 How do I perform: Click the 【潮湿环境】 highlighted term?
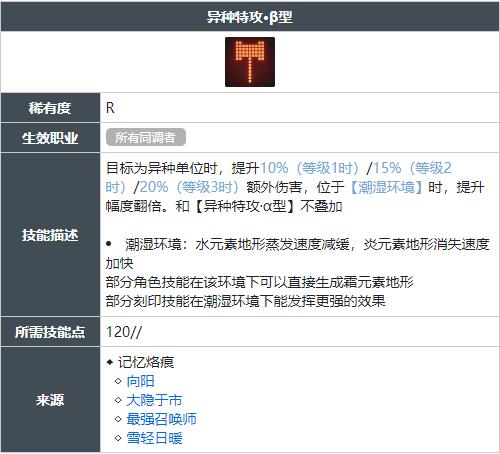[x=386, y=187]
